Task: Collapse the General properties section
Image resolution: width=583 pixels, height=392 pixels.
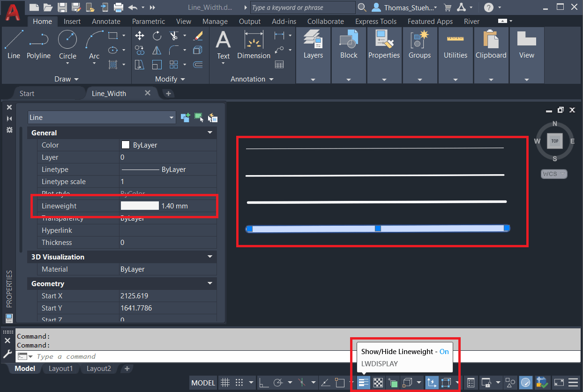Action: 210,133
